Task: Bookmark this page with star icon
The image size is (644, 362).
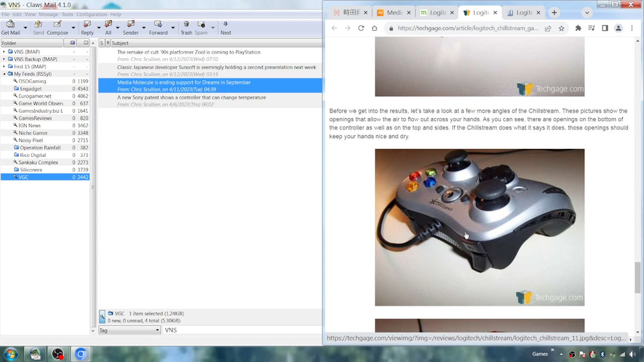Action: point(561,28)
